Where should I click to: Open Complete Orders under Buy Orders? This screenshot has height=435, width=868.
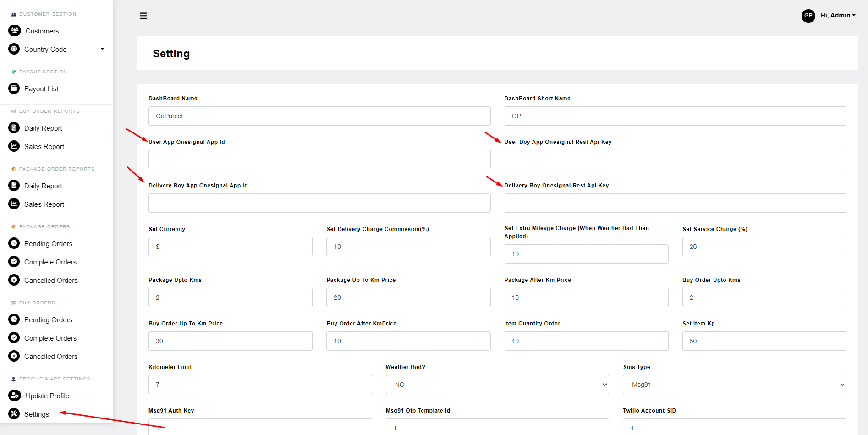click(50, 338)
